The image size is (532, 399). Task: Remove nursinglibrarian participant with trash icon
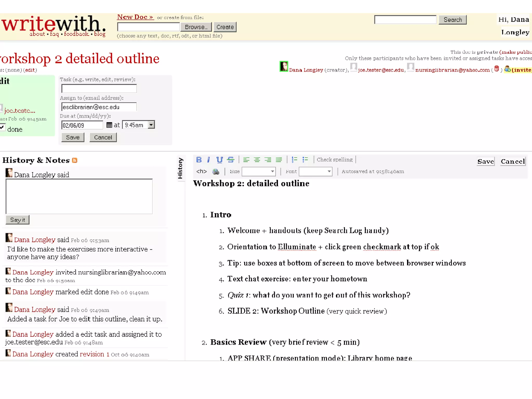tap(496, 69)
